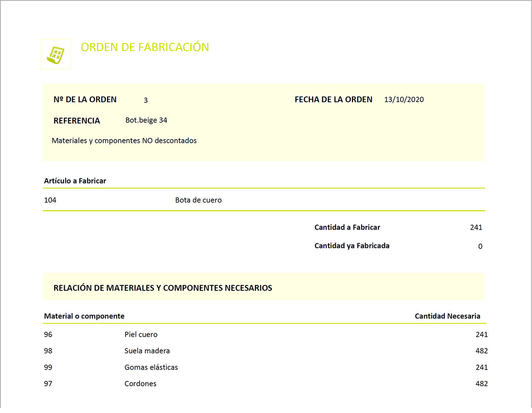Select the 'Piel cuero' material name
The height and width of the screenshot is (413, 532).
pos(141,335)
